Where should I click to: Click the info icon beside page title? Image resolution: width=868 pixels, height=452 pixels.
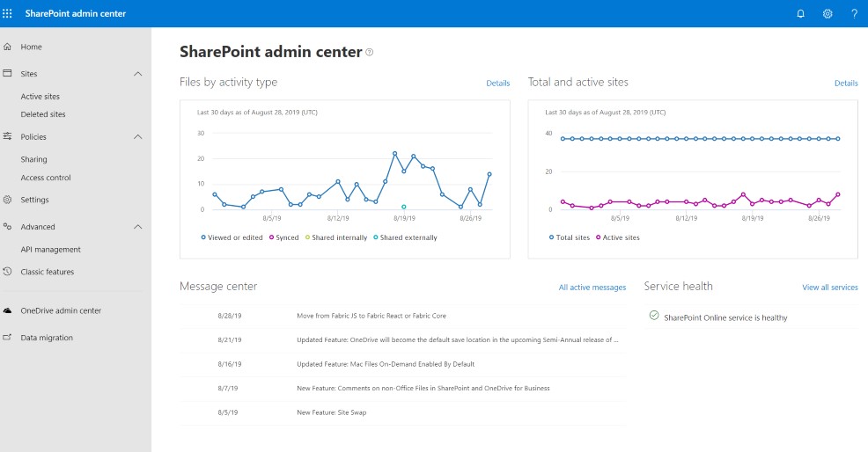pos(369,52)
